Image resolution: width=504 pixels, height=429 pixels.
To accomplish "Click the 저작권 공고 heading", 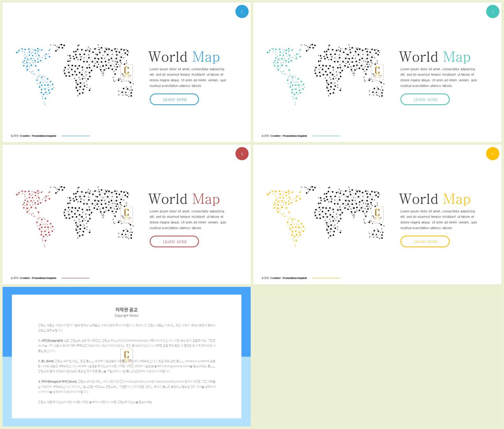I will (x=126, y=310).
